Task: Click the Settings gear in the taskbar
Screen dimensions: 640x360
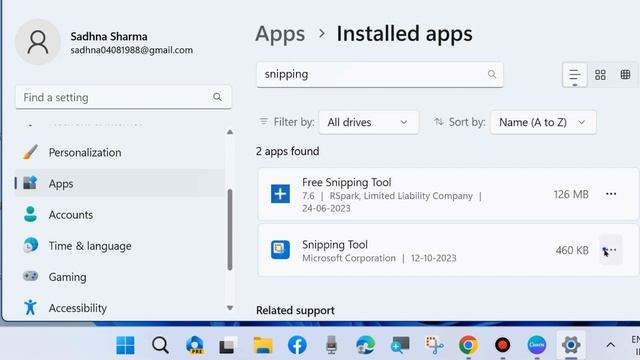Action: [571, 345]
